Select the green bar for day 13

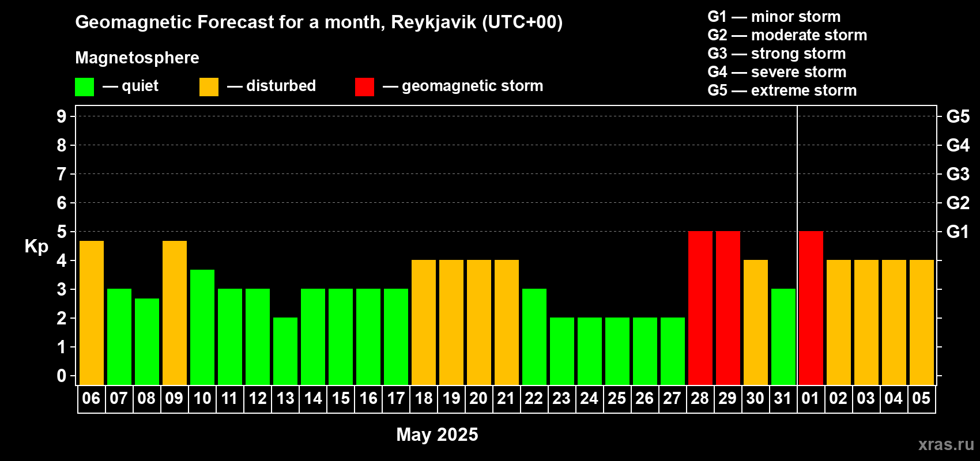click(x=285, y=351)
